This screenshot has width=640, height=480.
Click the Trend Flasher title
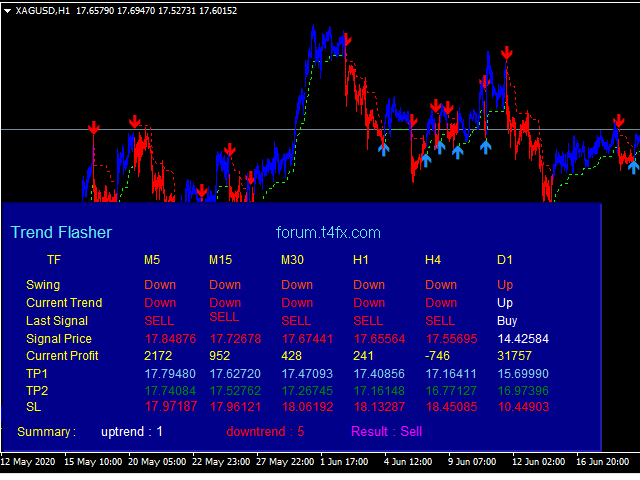pos(61,232)
